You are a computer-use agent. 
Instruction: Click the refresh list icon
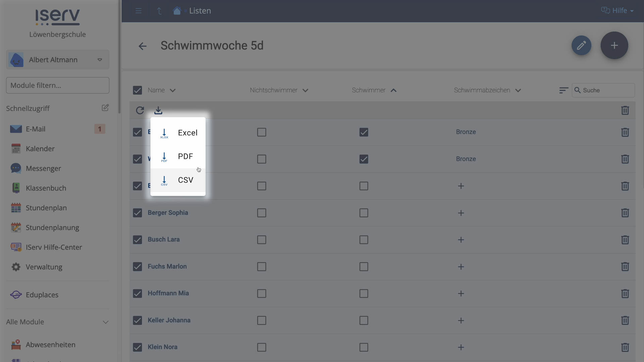coord(140,110)
